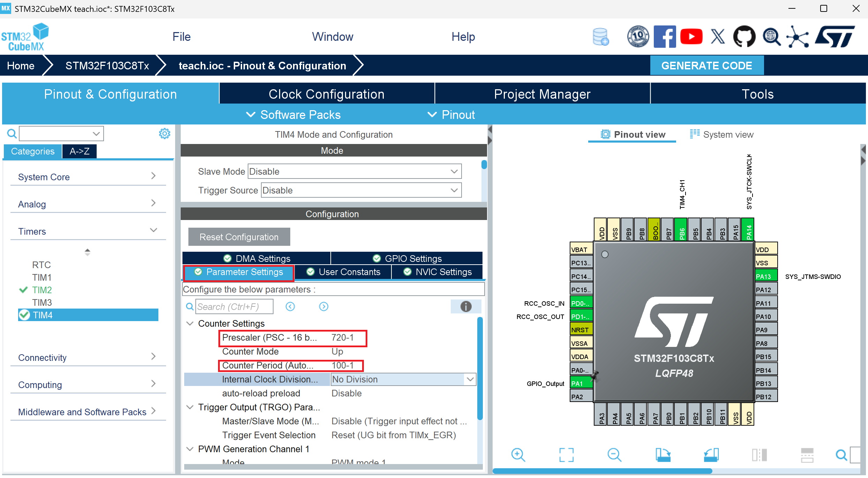Click the fit-to-screen icon below chip
This screenshot has height=478, width=868.
tap(566, 455)
